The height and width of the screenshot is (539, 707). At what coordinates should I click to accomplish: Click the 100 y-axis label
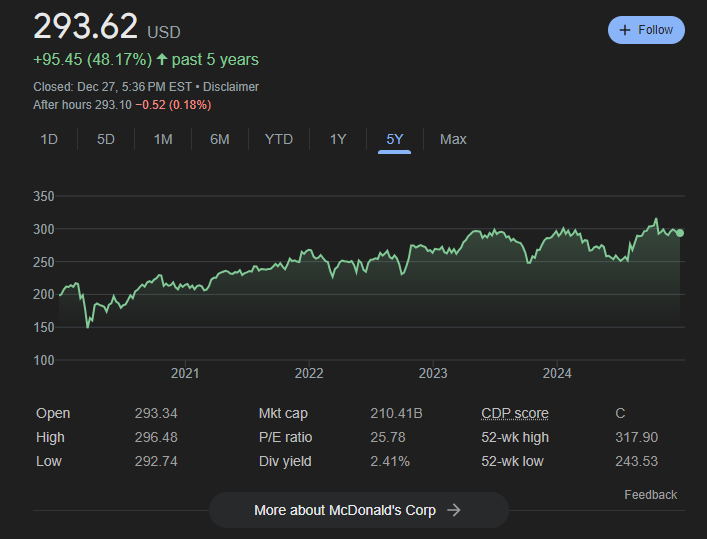44,360
